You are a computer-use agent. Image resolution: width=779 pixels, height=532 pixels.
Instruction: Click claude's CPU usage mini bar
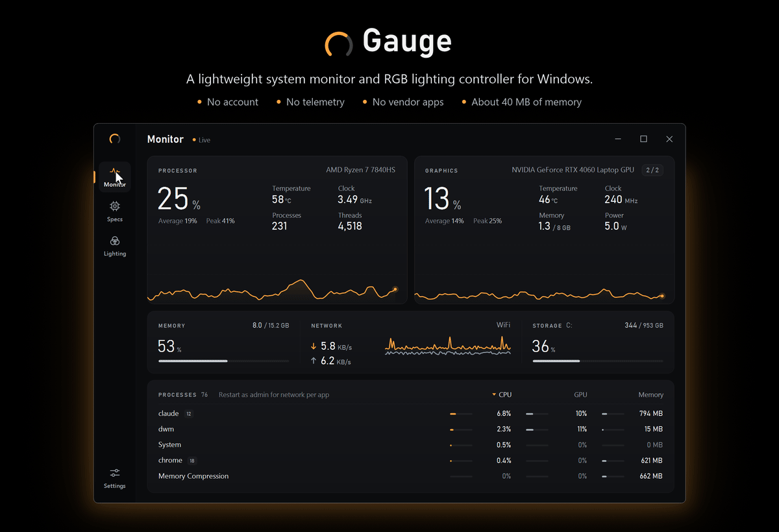(461, 413)
